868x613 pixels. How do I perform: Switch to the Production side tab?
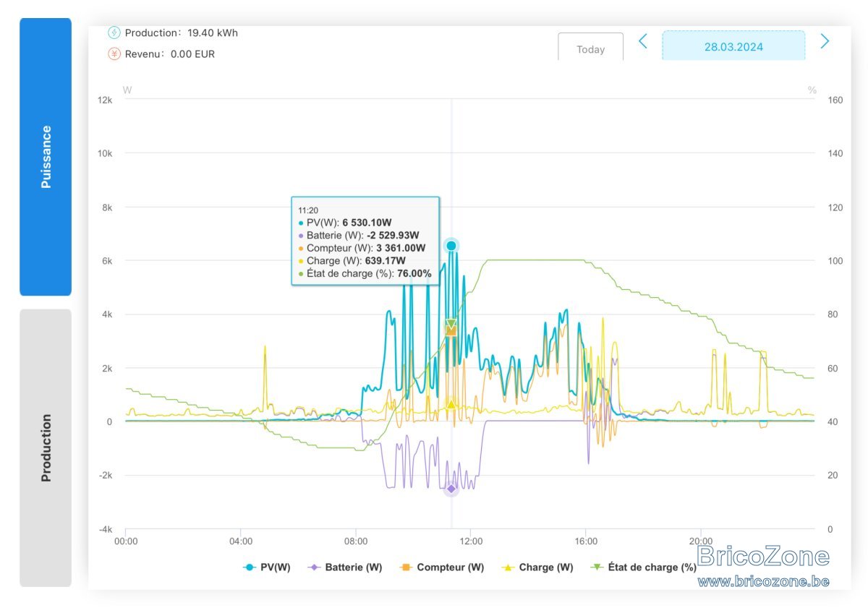[x=46, y=448]
